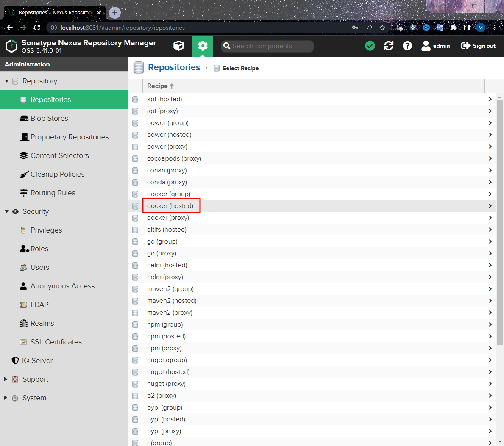Focus the Search components field
This screenshot has height=446, width=504.
pyautogui.click(x=267, y=46)
